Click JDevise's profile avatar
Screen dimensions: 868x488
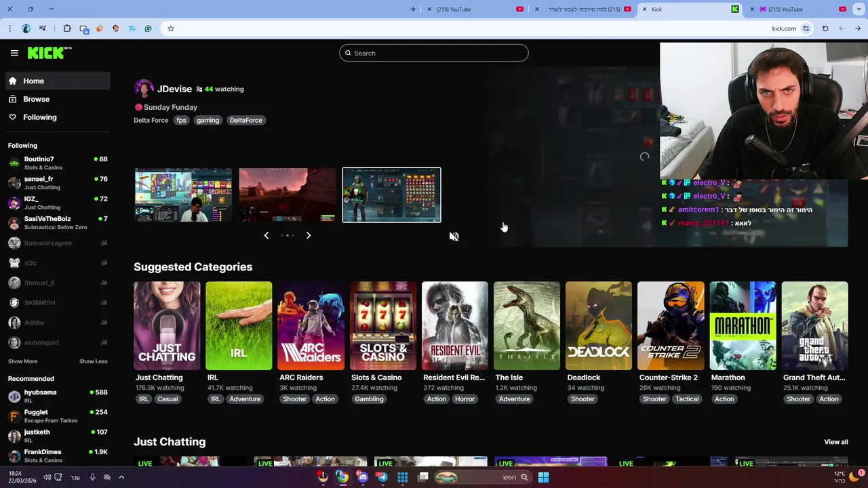coord(144,89)
